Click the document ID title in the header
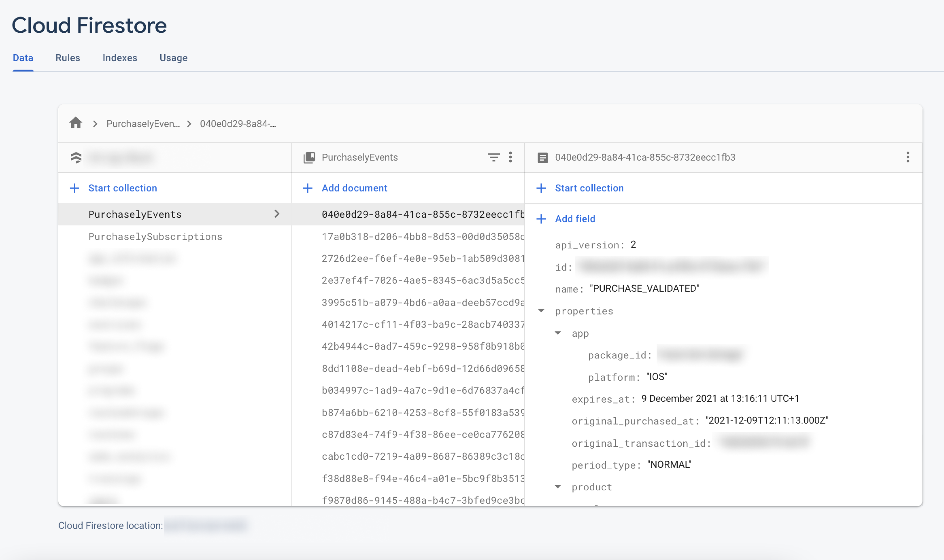 tap(645, 157)
